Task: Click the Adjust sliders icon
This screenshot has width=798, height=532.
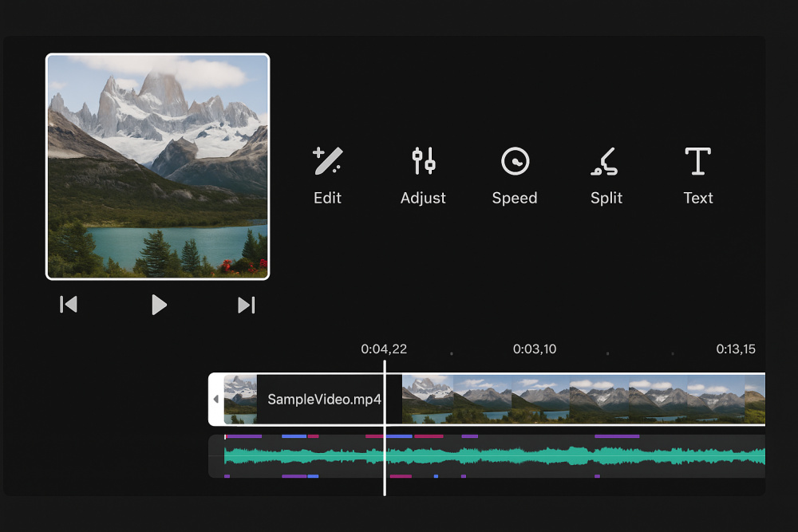Action: coord(423,161)
